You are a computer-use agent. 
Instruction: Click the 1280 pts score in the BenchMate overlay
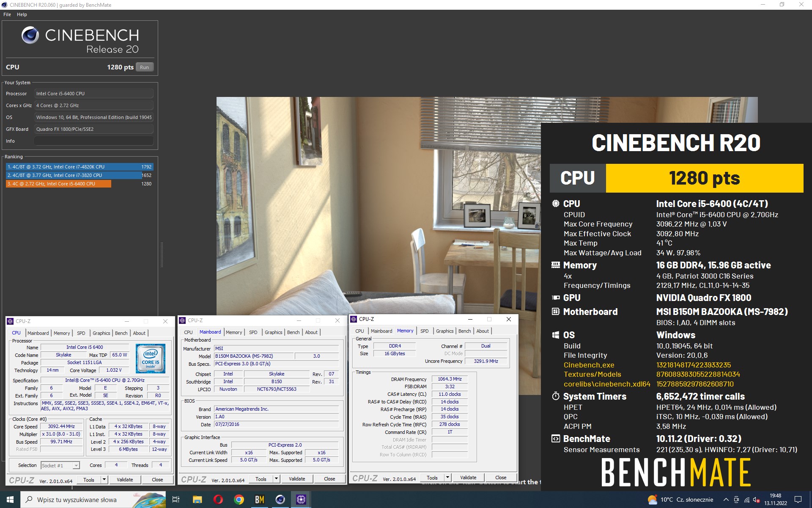point(705,178)
